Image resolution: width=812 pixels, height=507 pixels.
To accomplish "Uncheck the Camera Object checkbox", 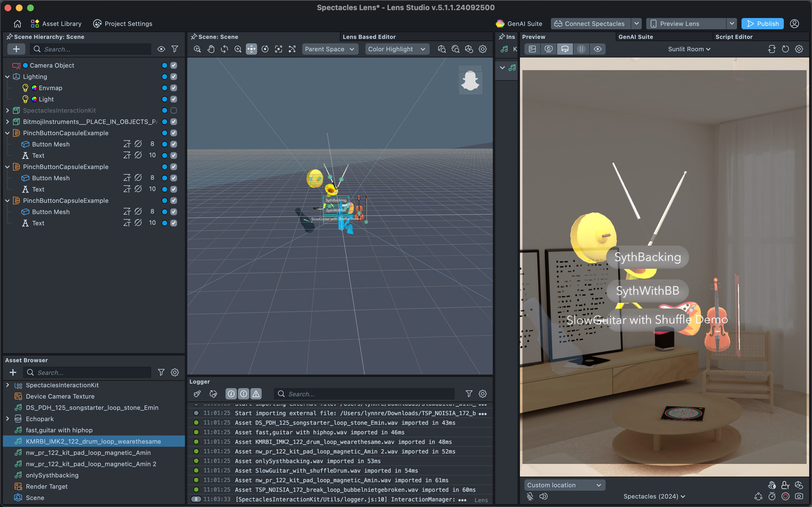I will point(173,65).
